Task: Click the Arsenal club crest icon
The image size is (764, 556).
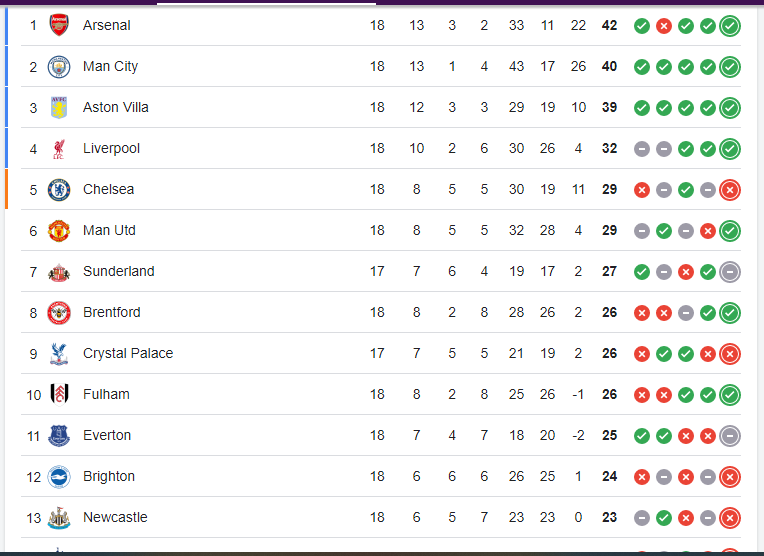Action: [60, 25]
